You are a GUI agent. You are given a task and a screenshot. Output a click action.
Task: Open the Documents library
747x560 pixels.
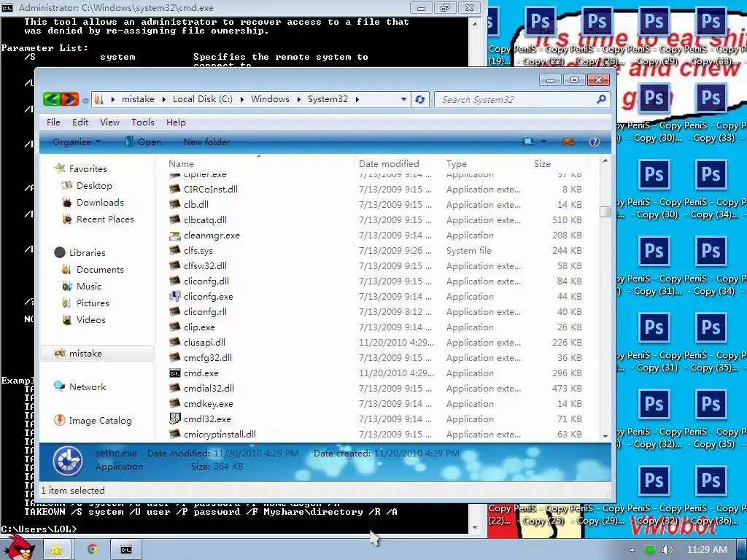click(x=100, y=269)
